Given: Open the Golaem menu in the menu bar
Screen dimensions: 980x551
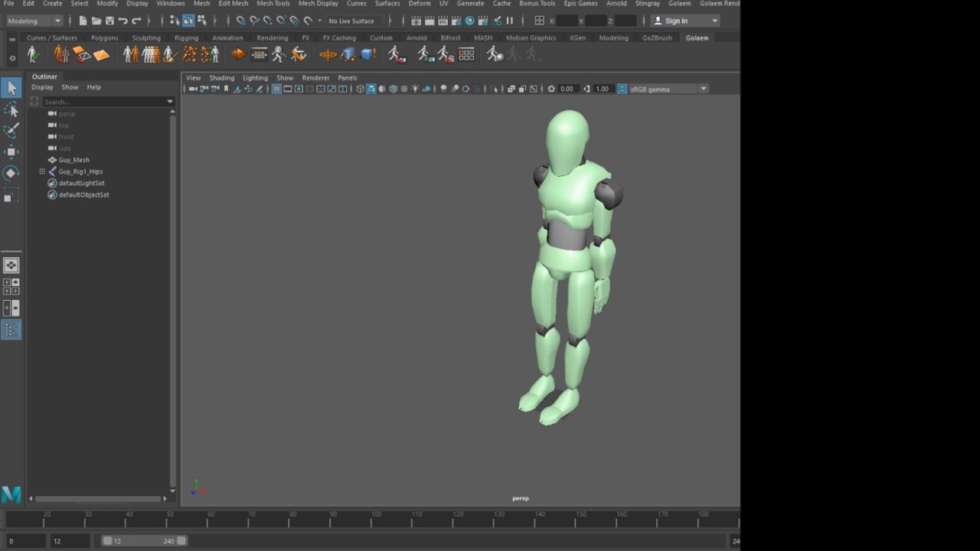Looking at the screenshot, I should pos(680,4).
